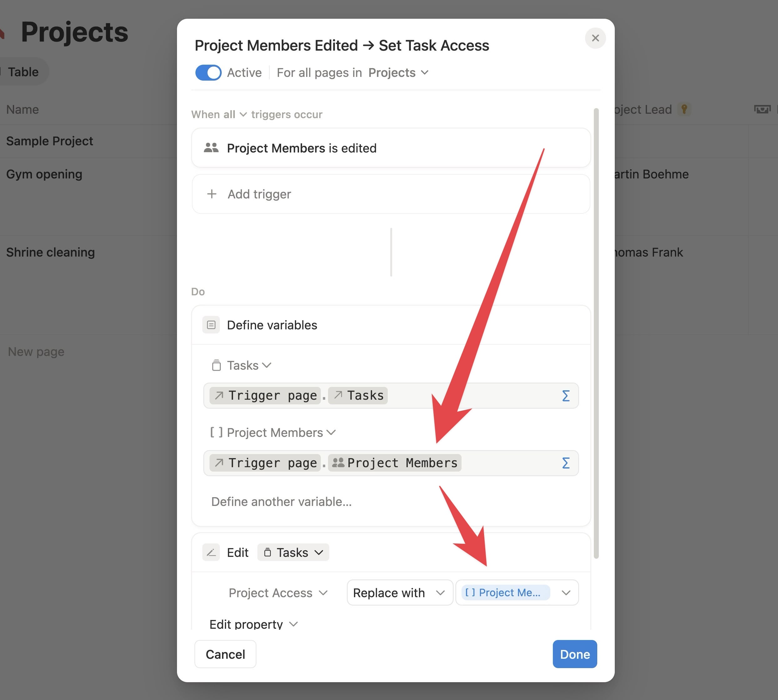Open the Replace with operation dropdown
Image resolution: width=778 pixels, height=700 pixels.
click(399, 593)
